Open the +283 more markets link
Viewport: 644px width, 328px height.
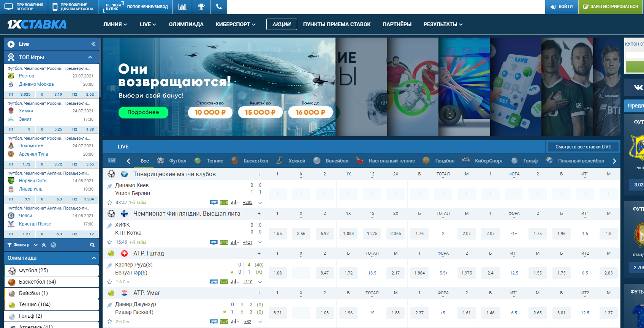click(248, 203)
